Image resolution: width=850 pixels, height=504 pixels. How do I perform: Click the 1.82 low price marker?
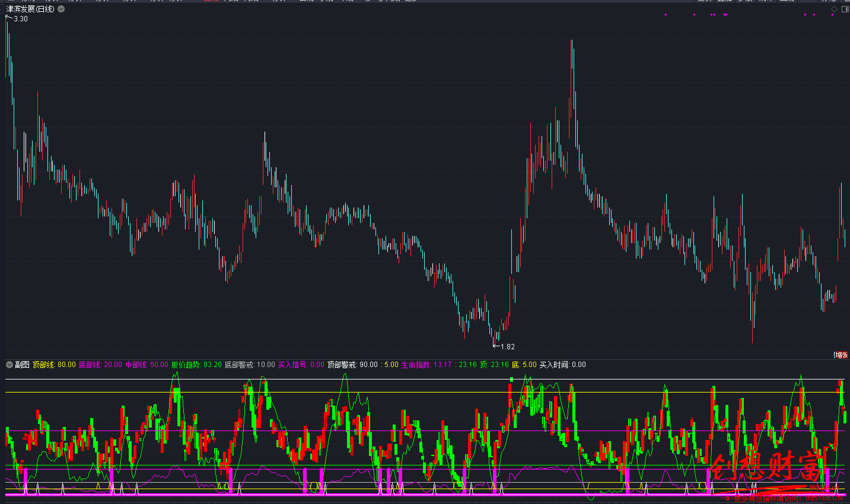click(507, 347)
